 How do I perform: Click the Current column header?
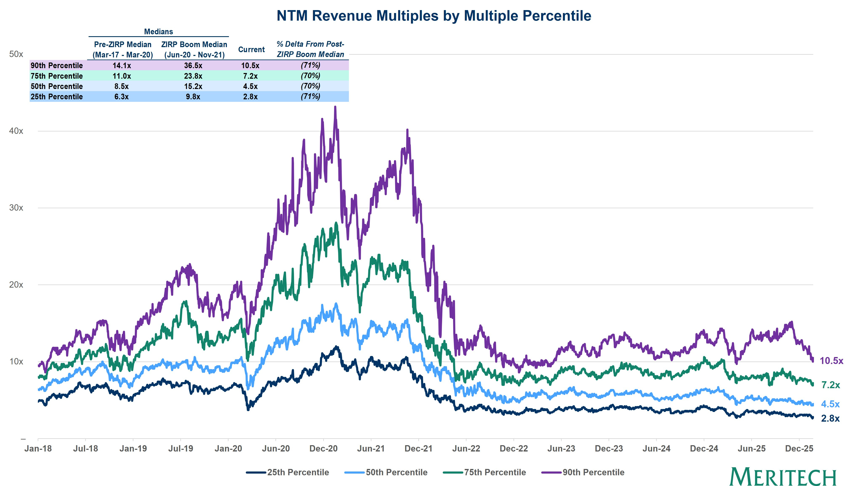tap(251, 49)
